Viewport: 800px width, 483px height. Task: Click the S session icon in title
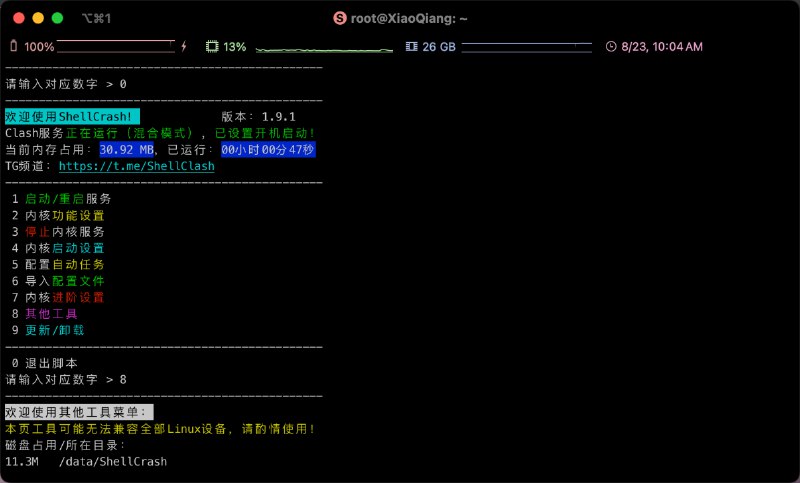(x=340, y=18)
